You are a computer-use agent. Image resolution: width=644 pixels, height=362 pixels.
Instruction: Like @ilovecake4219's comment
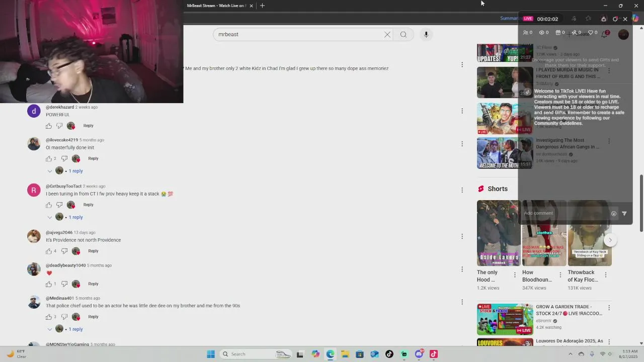tap(49, 158)
